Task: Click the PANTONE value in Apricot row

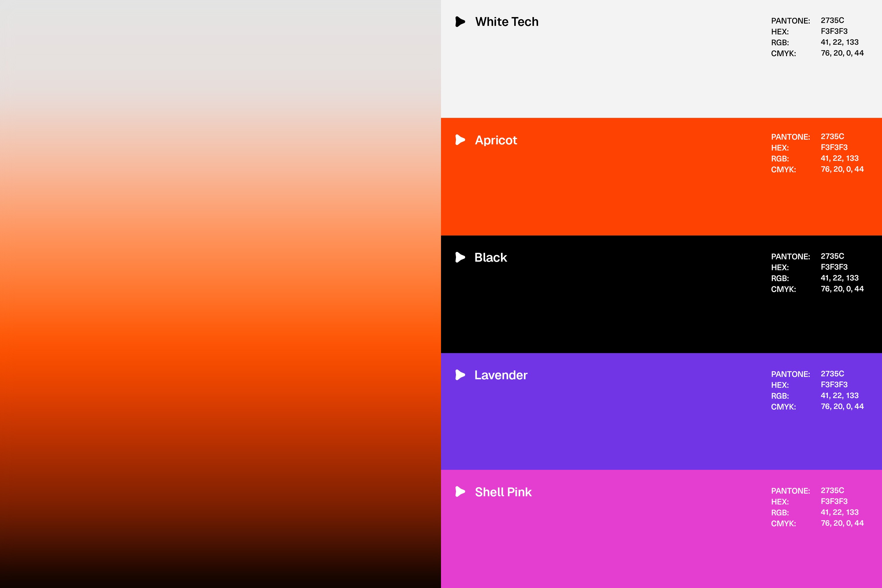Action: tap(832, 136)
